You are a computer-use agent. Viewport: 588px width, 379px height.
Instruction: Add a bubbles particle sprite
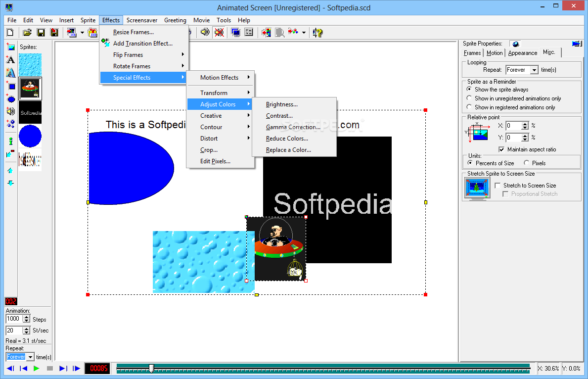10,124
